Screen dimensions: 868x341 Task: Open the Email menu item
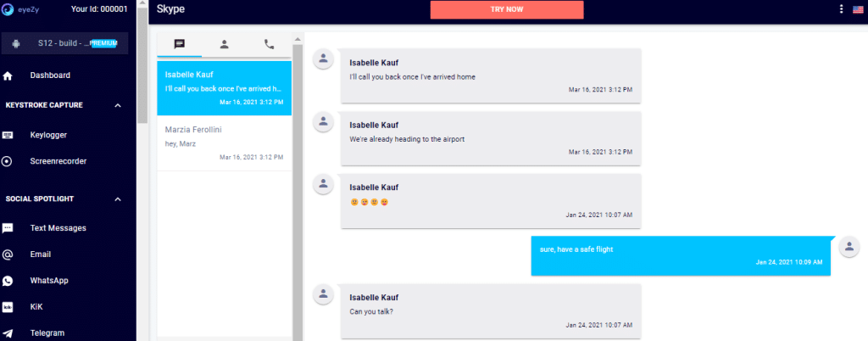point(41,254)
